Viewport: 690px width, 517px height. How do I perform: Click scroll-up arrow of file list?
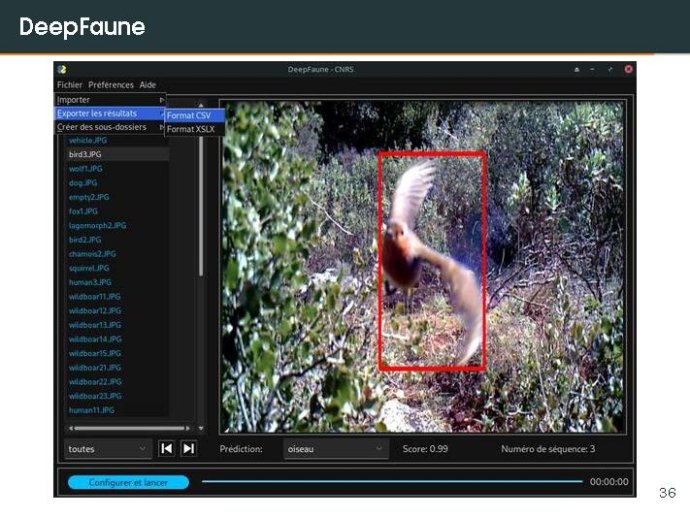pos(201,105)
